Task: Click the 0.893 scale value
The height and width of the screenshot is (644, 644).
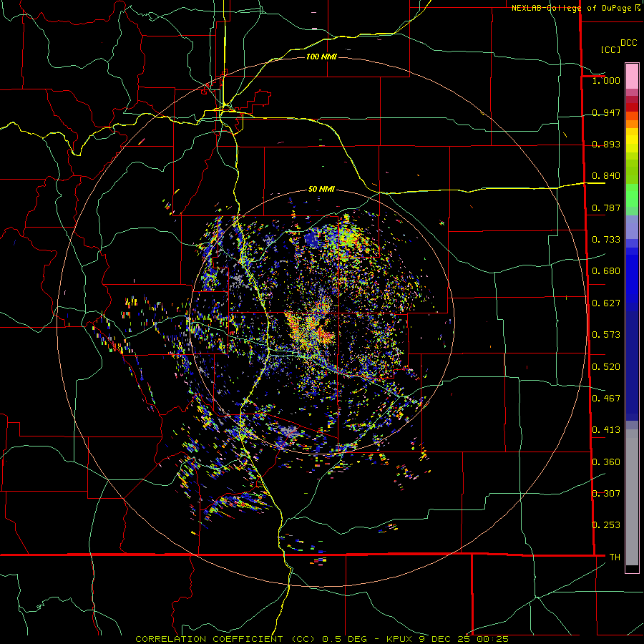Action: [606, 144]
